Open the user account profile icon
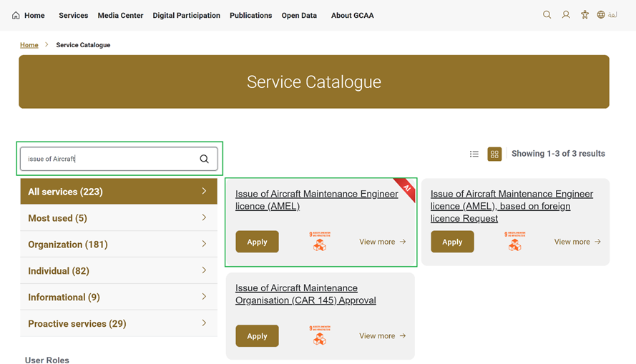Viewport: 636px width, 364px height. (566, 15)
